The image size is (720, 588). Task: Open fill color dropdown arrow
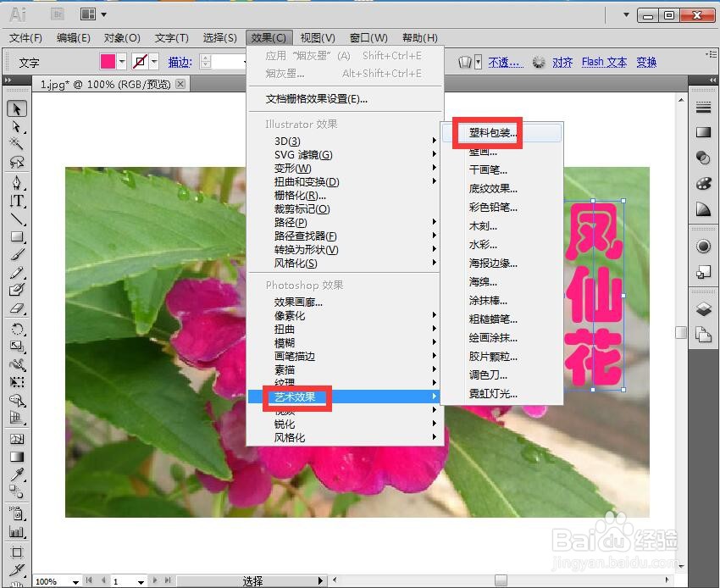(122, 61)
